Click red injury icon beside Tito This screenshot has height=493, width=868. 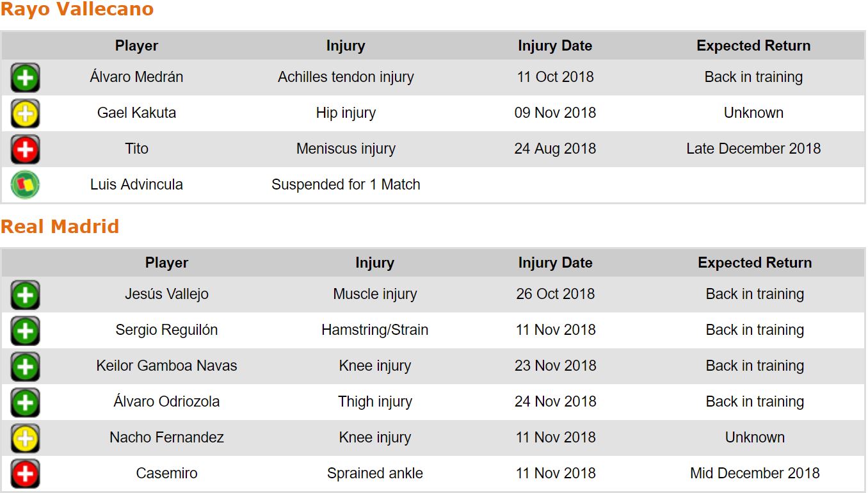pos(25,150)
